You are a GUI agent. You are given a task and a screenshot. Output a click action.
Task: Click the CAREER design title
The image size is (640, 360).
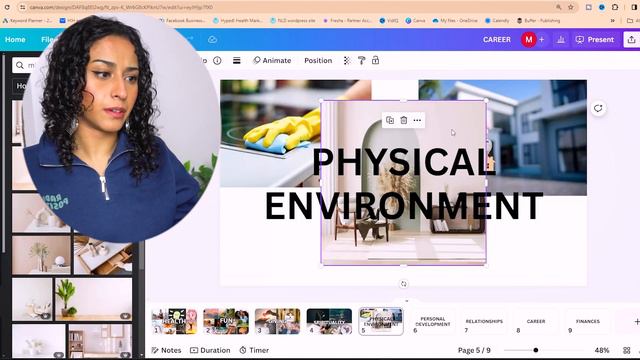point(497,40)
